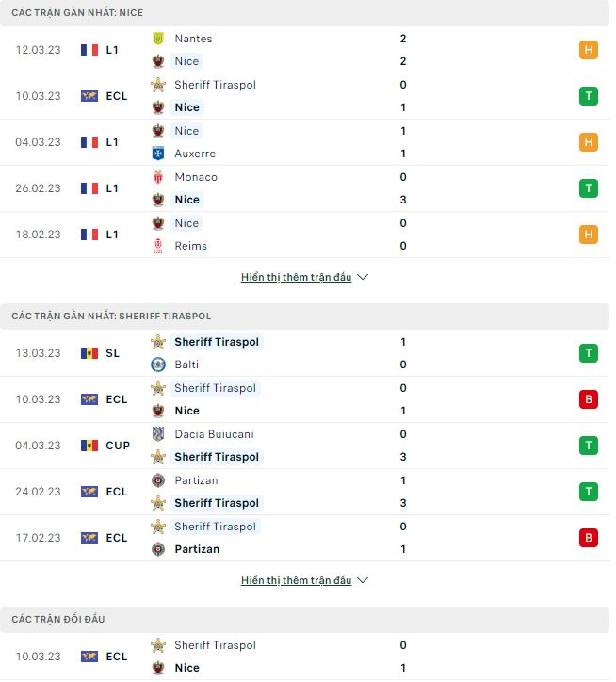616x682 pixels.
Task: Click the Dacia Buiucani crest icon
Action: pyautogui.click(x=158, y=434)
